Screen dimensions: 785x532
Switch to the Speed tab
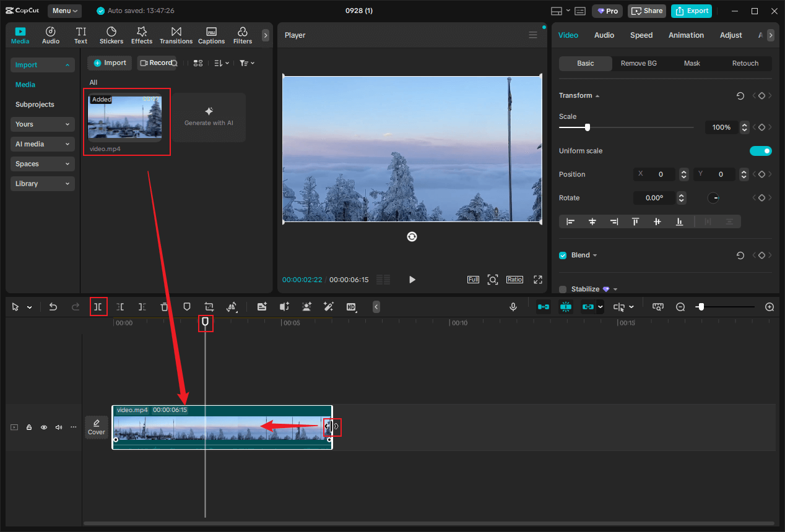tap(641, 35)
